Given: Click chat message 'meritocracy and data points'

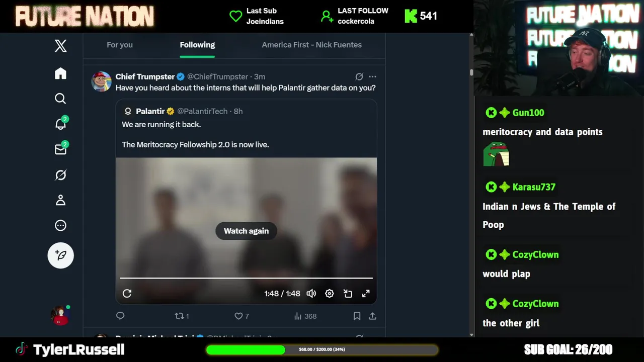Looking at the screenshot, I should tap(542, 132).
